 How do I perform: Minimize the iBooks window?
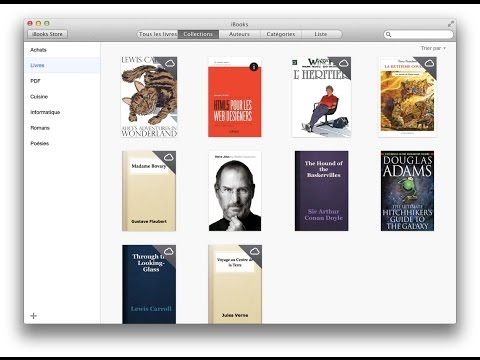click(x=38, y=23)
